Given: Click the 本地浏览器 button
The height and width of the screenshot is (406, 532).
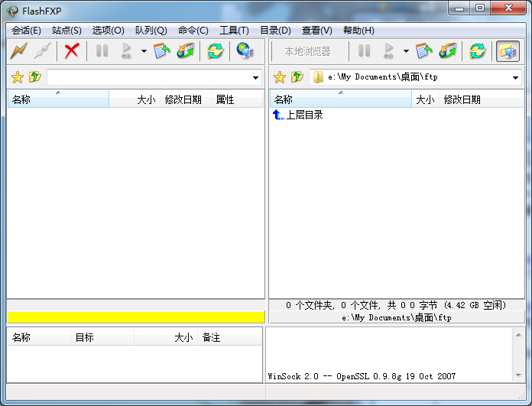Looking at the screenshot, I should coord(307,51).
